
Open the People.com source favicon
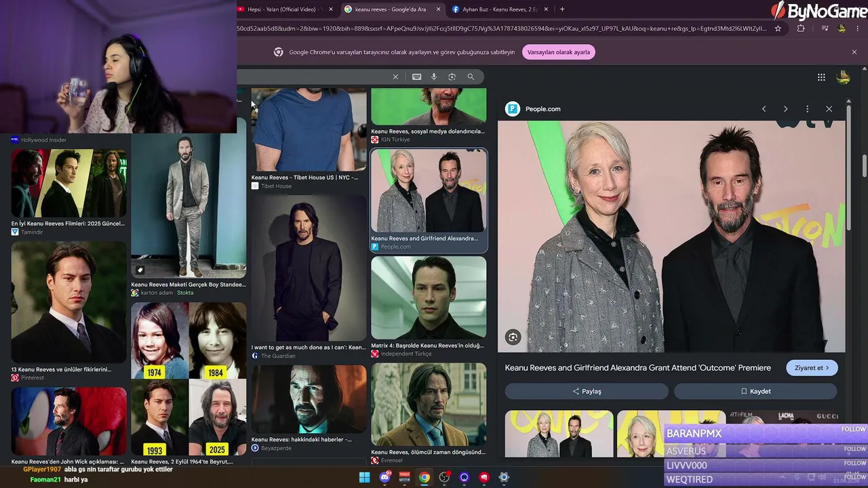click(513, 109)
